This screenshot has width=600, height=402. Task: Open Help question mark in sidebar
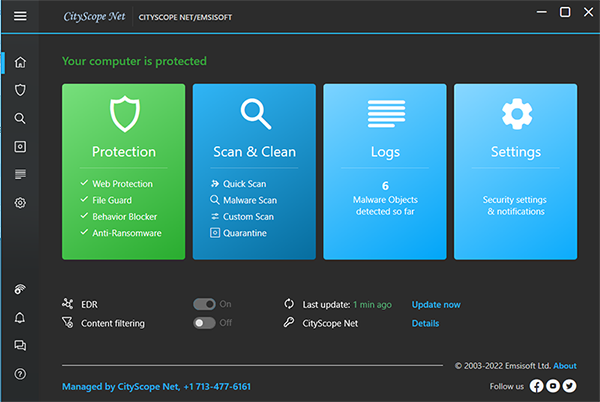point(20,374)
